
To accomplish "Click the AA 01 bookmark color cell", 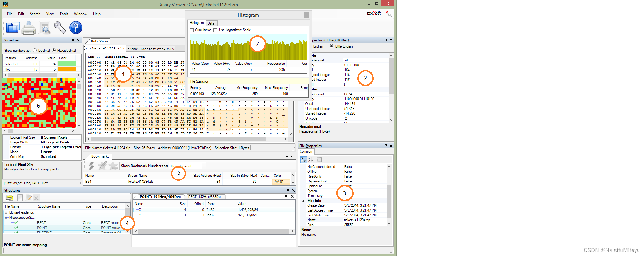I will click(281, 182).
